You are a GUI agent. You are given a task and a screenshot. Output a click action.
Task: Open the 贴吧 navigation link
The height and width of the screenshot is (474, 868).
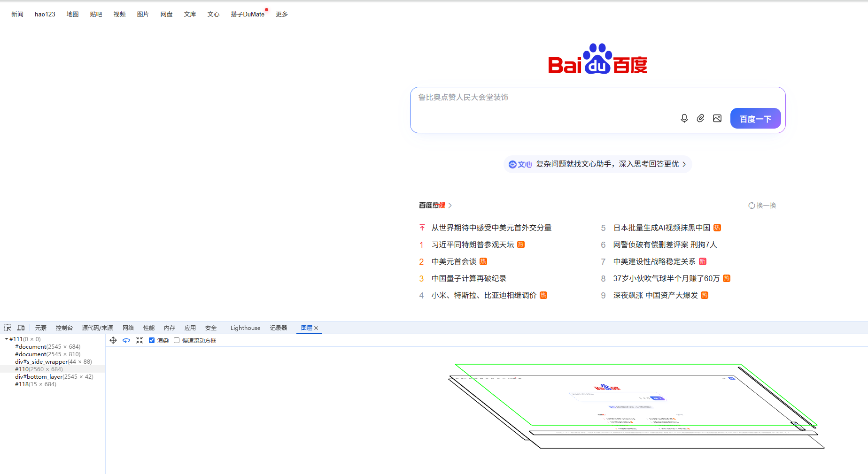click(x=96, y=14)
